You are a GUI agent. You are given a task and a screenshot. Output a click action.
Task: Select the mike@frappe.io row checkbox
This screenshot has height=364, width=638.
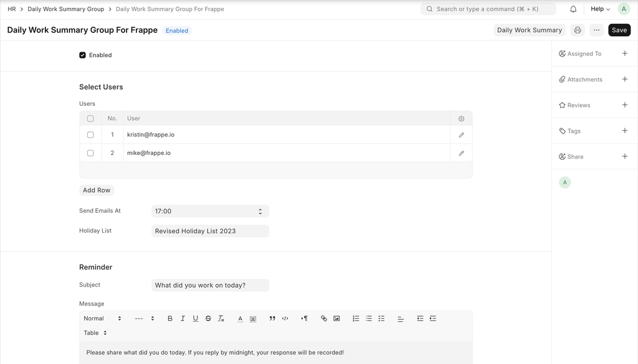click(90, 153)
